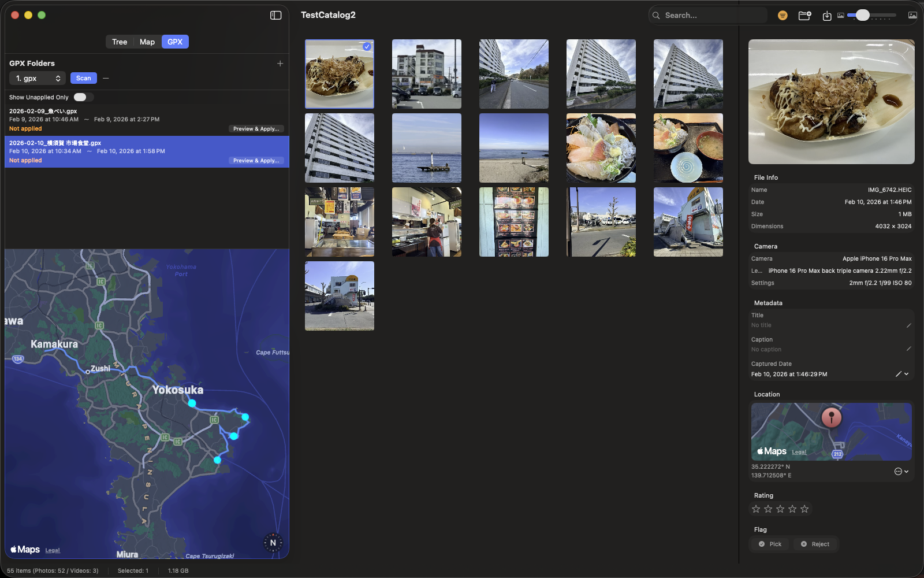Click the Pick flag button
The image size is (924, 578).
pos(769,544)
